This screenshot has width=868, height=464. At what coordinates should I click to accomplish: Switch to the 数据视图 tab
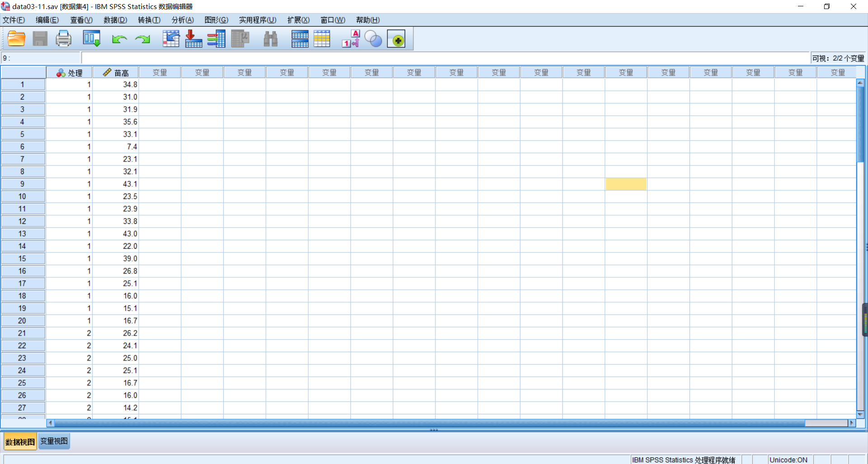point(20,442)
